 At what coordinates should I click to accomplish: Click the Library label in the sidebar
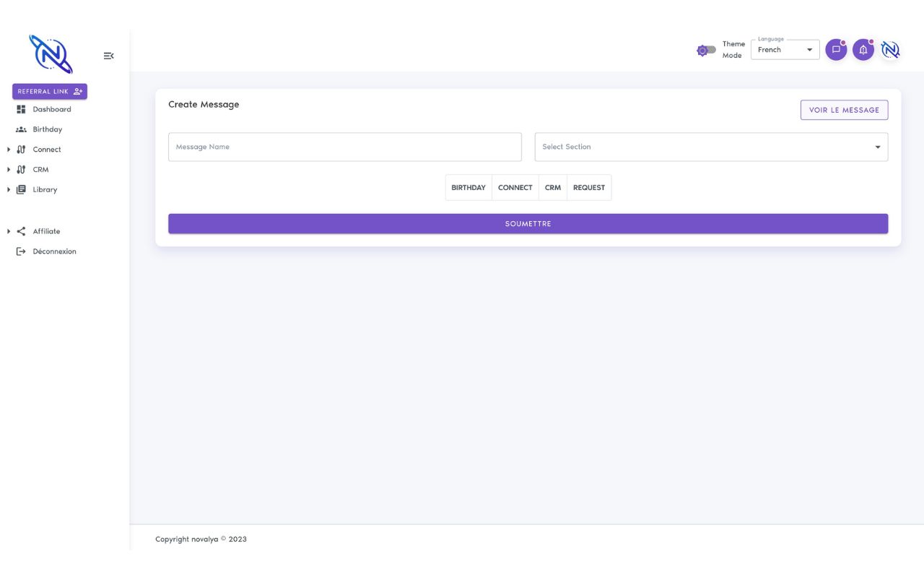coord(45,189)
